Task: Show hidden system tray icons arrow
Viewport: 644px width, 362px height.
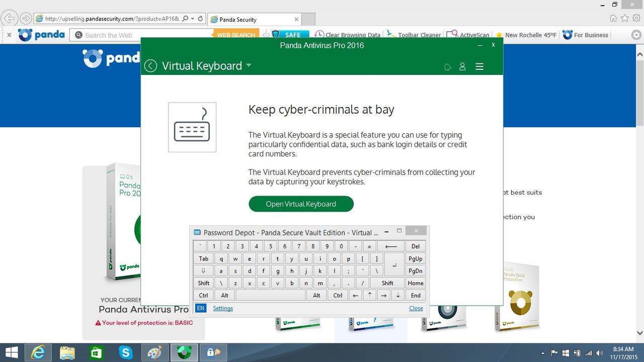Action: click(542, 353)
